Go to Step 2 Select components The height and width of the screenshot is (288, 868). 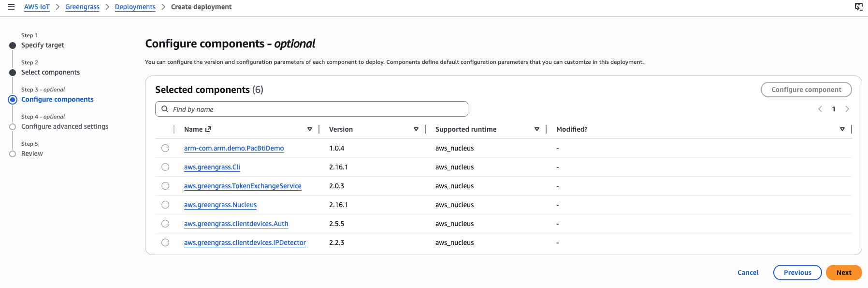pos(50,72)
